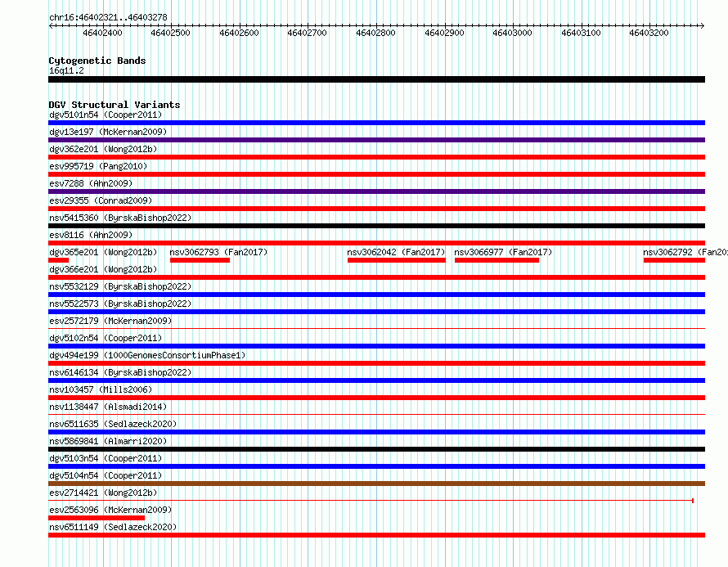728x567 pixels.
Task: Click the black bar under nsv5869841
Action: 376,449
